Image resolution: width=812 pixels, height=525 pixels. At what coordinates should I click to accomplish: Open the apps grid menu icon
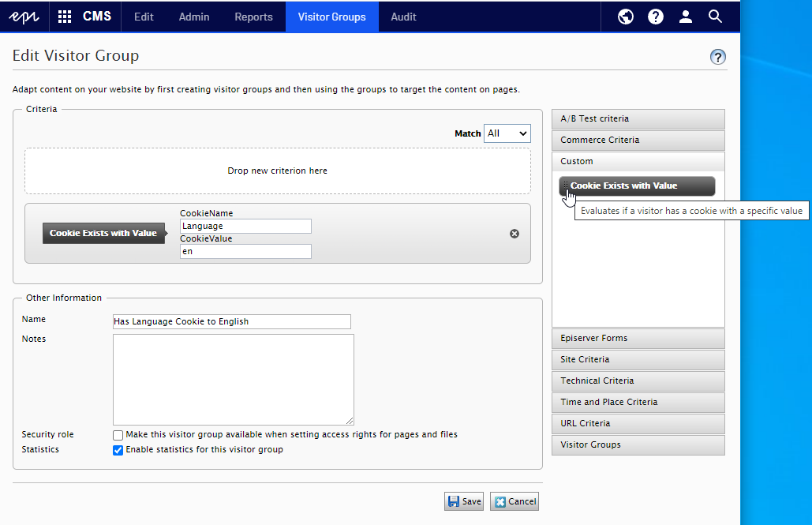pos(65,17)
